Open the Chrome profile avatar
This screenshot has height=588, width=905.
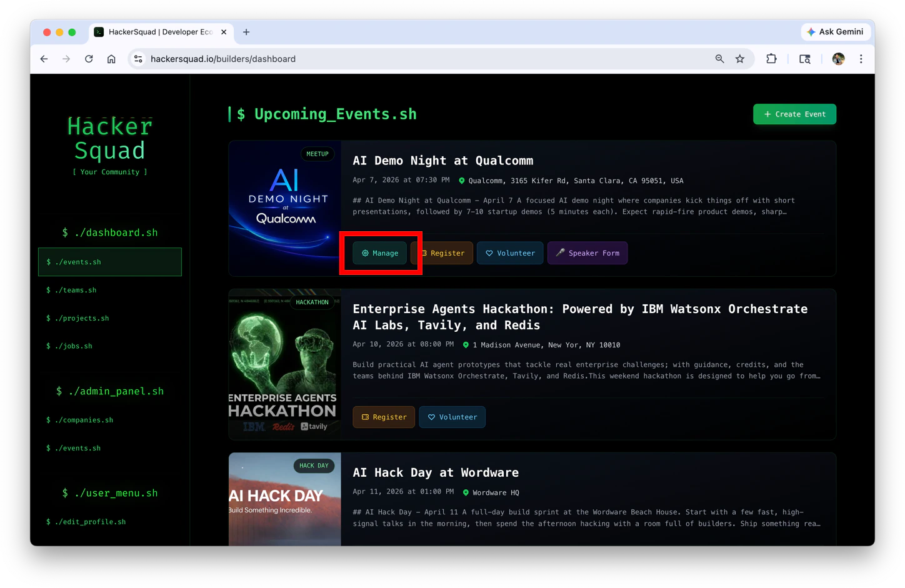(839, 59)
